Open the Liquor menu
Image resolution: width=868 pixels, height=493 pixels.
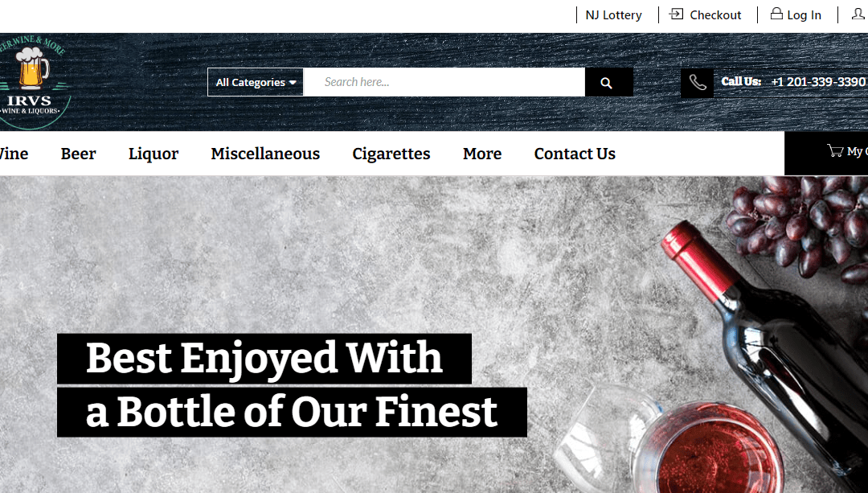154,154
